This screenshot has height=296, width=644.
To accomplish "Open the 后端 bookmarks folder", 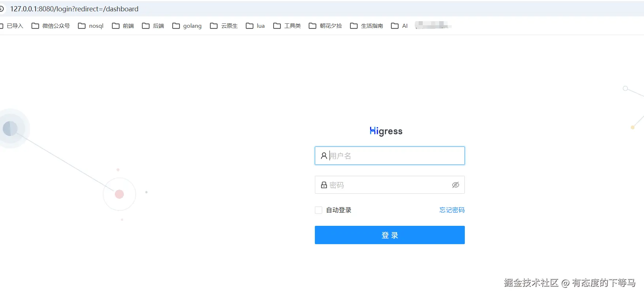I will tap(153, 26).
